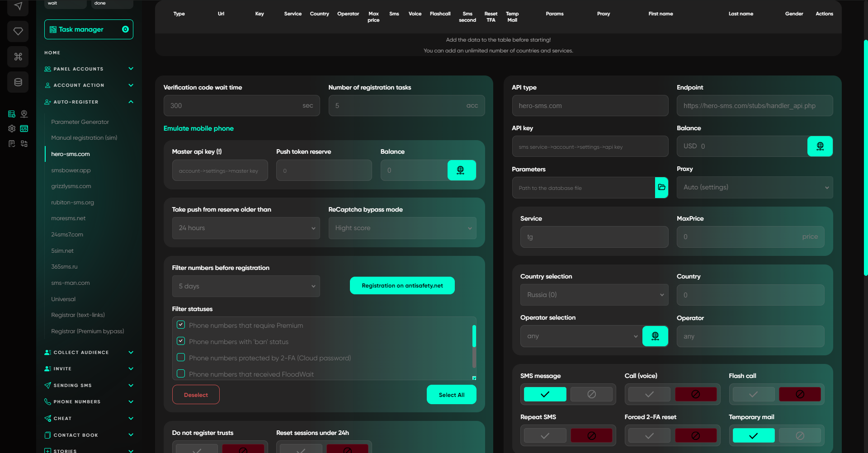Viewport: 868px width, 453px height.
Task: Click the command symbol icon in left rail
Action: point(18,57)
